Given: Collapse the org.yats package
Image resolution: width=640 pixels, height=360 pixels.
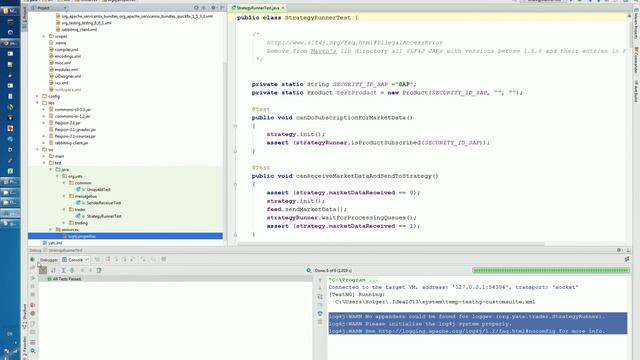Looking at the screenshot, I should pyautogui.click(x=58, y=176).
